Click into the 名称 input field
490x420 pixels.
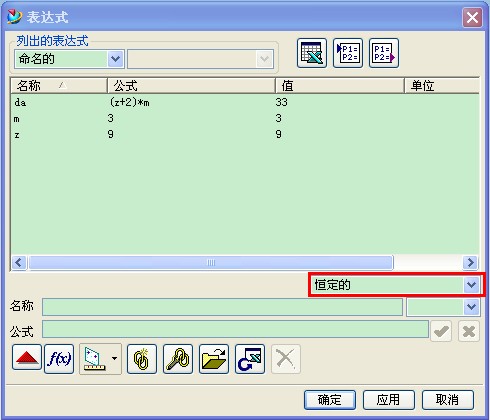pos(222,307)
